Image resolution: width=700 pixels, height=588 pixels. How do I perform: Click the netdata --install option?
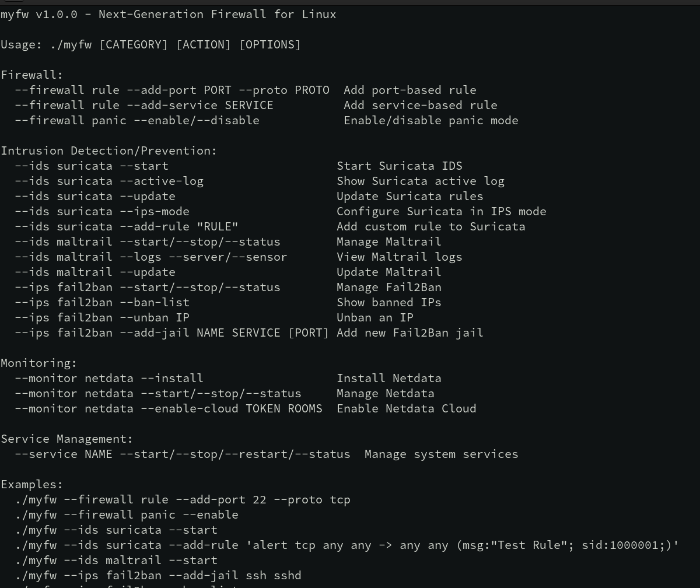pyautogui.click(x=143, y=378)
